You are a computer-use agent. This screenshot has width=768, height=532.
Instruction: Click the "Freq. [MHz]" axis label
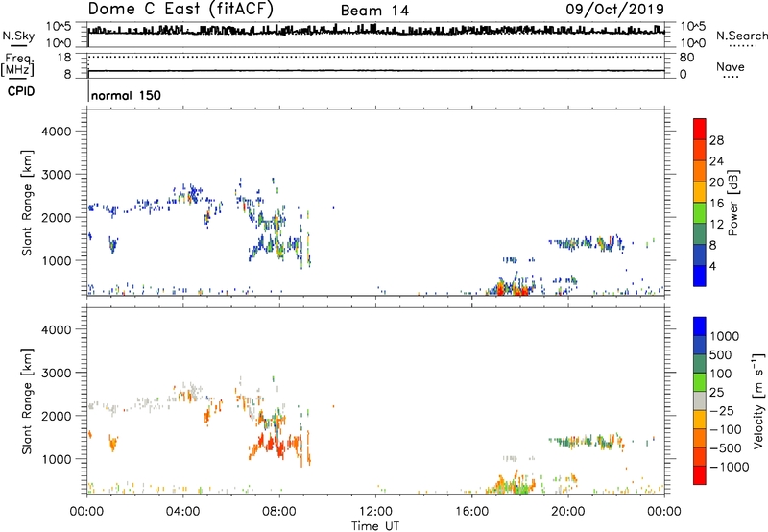pyautogui.click(x=17, y=64)
